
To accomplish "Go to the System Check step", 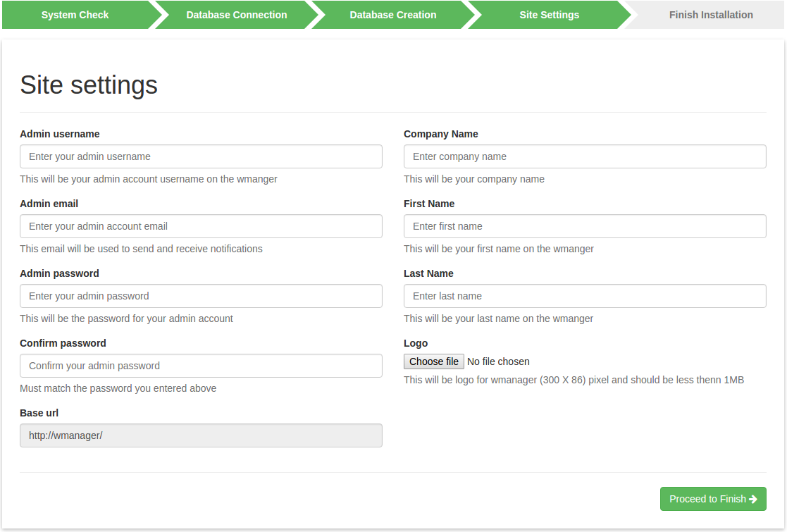I will click(75, 15).
